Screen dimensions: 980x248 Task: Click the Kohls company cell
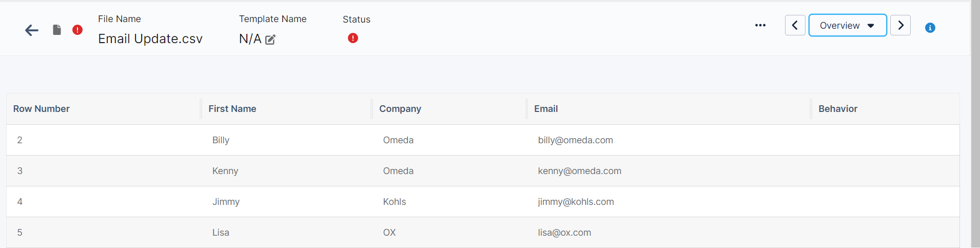pyautogui.click(x=395, y=202)
